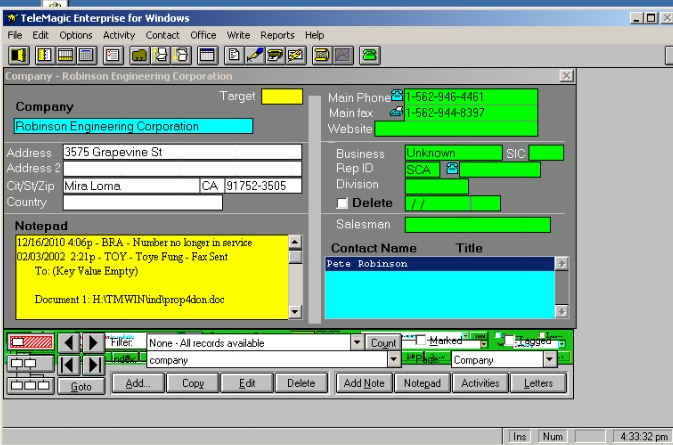Click the company name field Robinson Engineering Corporation

(x=133, y=126)
